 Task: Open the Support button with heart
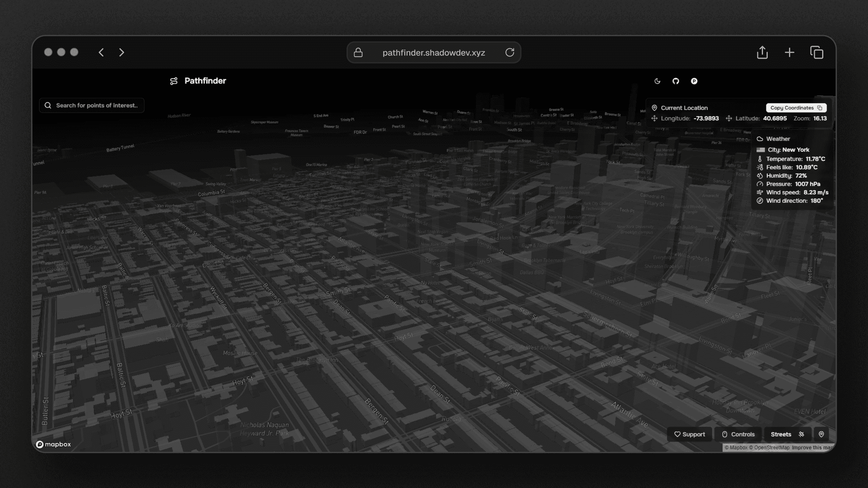(690, 434)
